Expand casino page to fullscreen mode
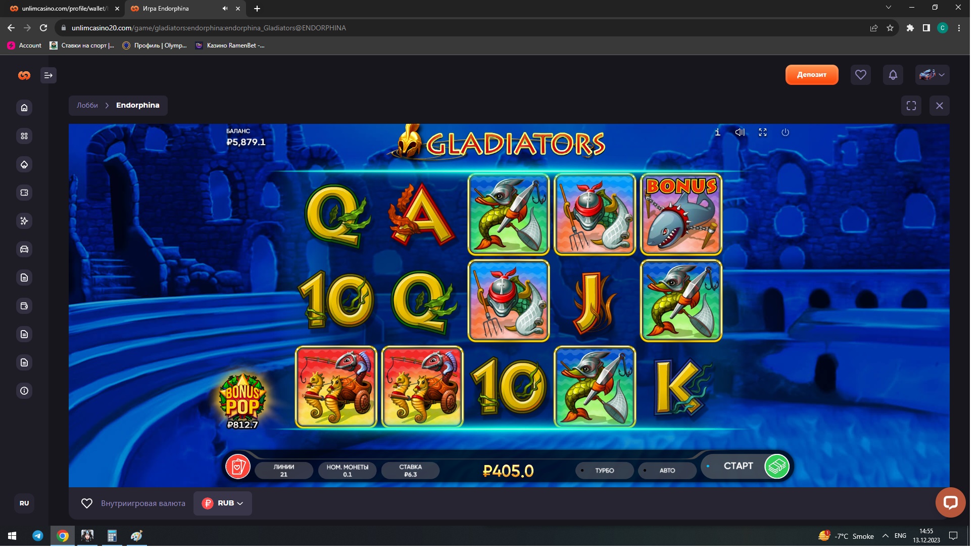This screenshot has width=980, height=555. (911, 106)
